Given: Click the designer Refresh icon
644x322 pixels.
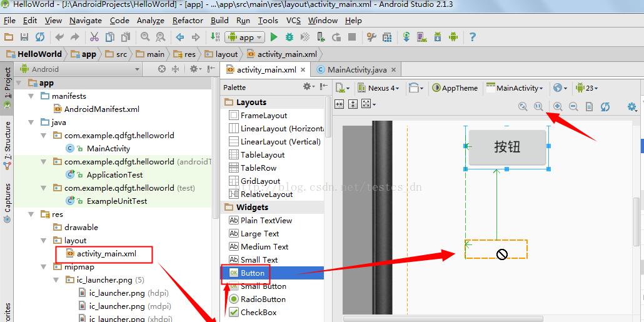Looking at the screenshot, I should pyautogui.click(x=605, y=107).
